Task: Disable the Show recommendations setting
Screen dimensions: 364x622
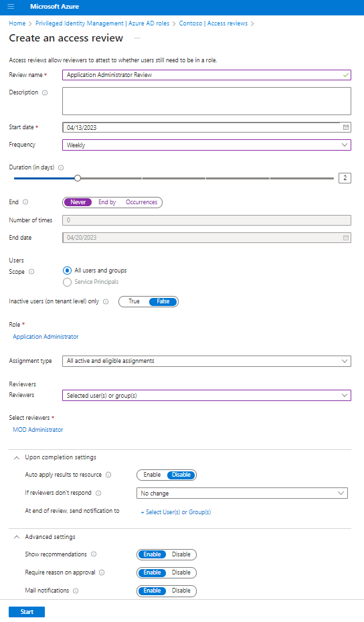Action: pos(181,554)
